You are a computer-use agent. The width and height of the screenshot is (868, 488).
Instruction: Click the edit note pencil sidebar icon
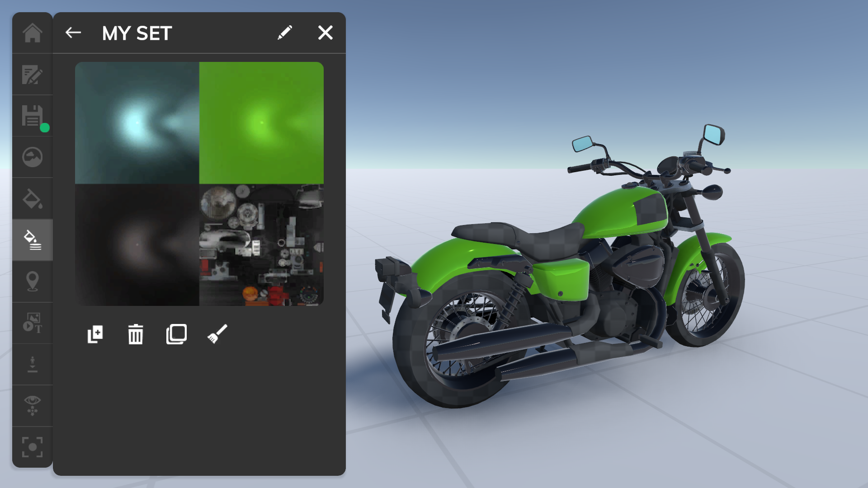(x=33, y=75)
